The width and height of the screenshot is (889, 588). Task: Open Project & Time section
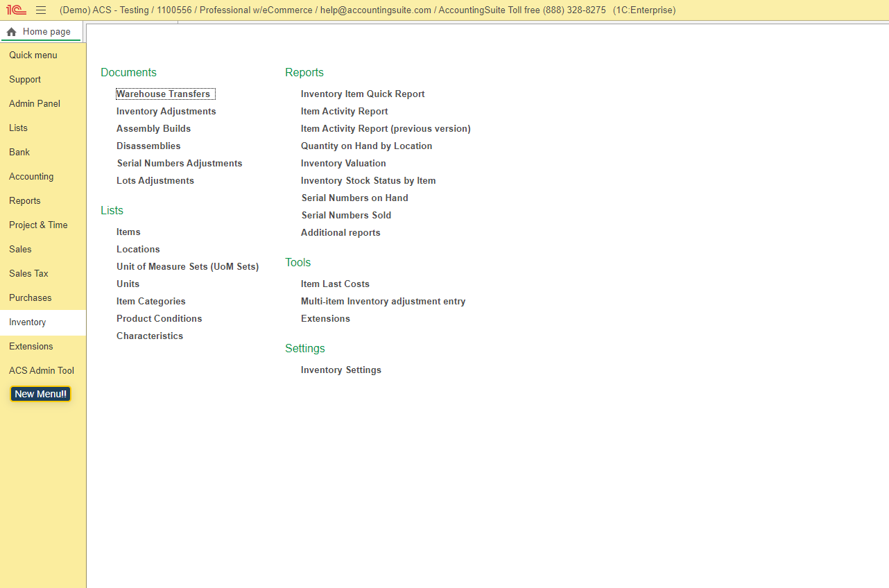[43, 225]
